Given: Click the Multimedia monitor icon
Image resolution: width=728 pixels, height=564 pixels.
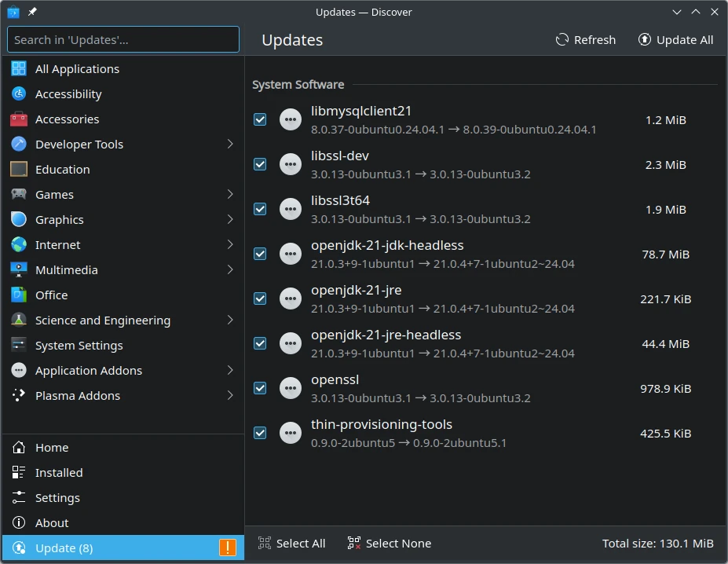Looking at the screenshot, I should pyautogui.click(x=19, y=269).
